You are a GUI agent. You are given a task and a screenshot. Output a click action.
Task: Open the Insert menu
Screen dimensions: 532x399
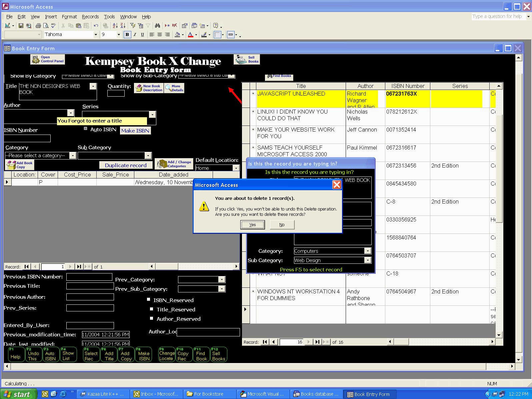(x=51, y=17)
